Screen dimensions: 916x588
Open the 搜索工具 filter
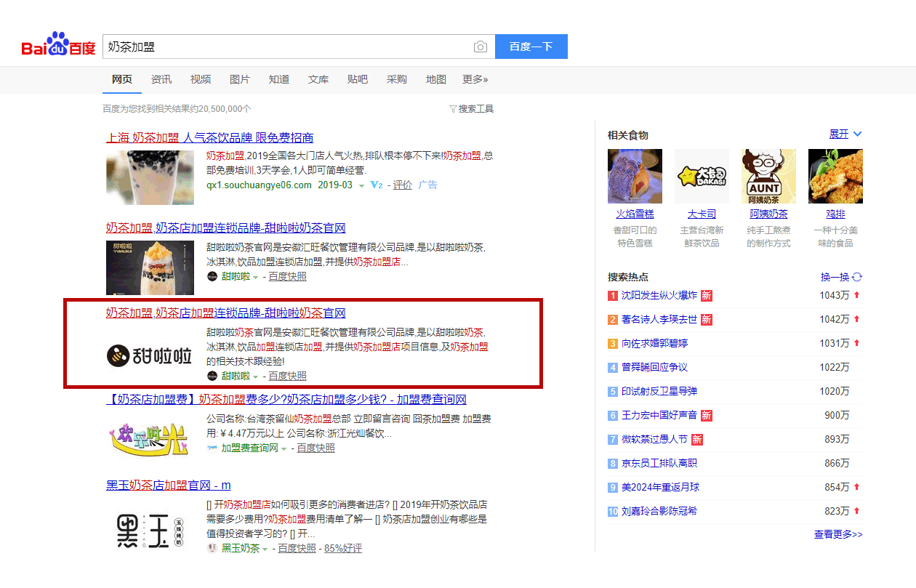[x=471, y=109]
